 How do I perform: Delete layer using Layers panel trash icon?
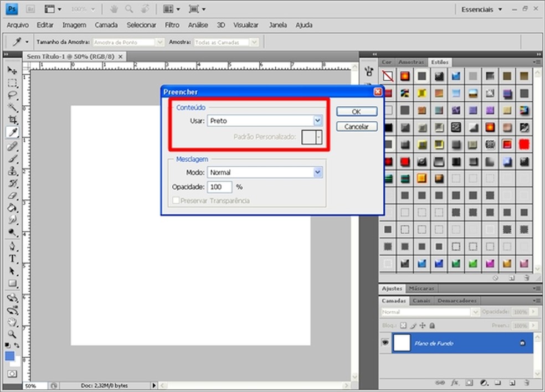526,383
